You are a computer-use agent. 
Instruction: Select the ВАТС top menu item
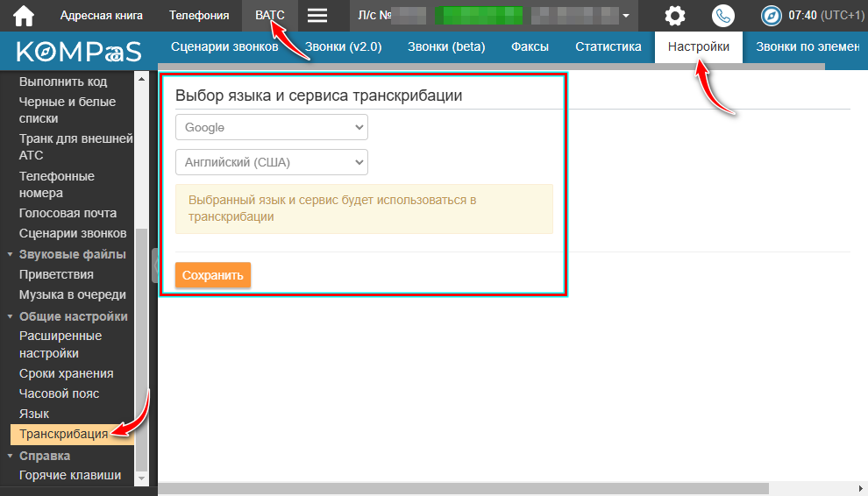(270, 16)
